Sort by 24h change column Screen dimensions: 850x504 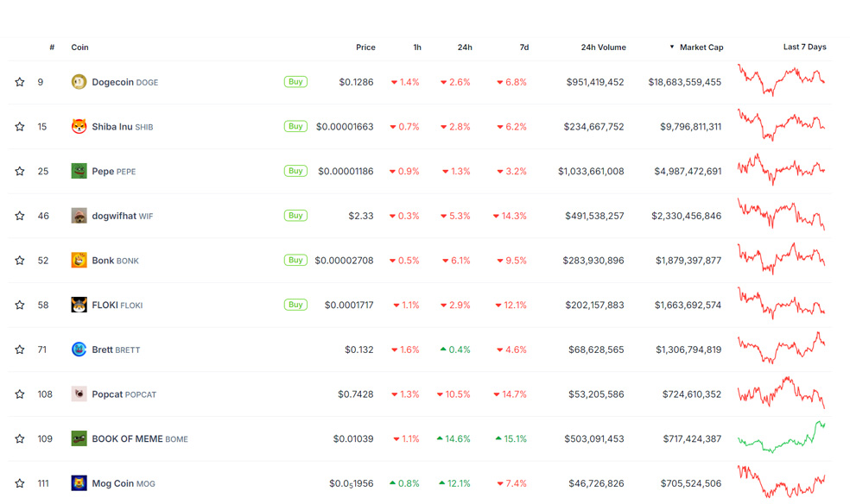point(465,47)
